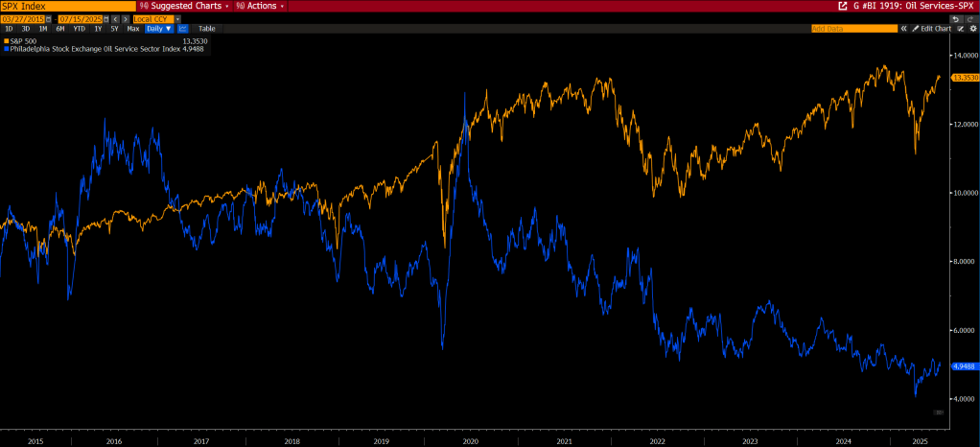Click the undo arrow icon
Image resolution: width=980 pixels, height=447 pixels.
[955, 18]
